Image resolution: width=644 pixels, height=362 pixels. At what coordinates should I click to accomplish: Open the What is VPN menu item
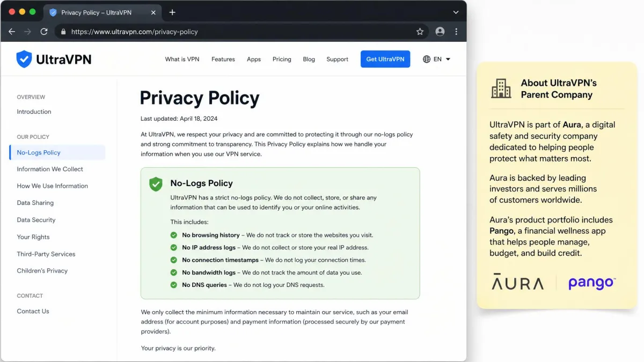pos(182,59)
